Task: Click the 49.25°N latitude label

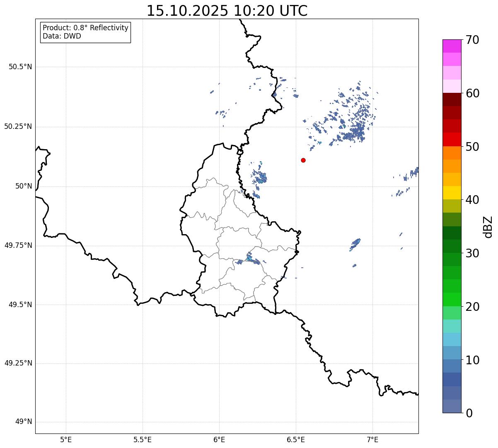Action: (x=18, y=363)
